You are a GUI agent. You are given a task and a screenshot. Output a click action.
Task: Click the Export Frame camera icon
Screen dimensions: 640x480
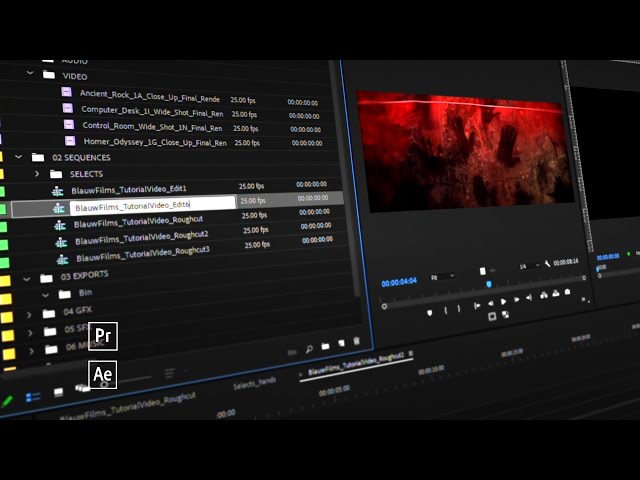[x=567, y=292]
